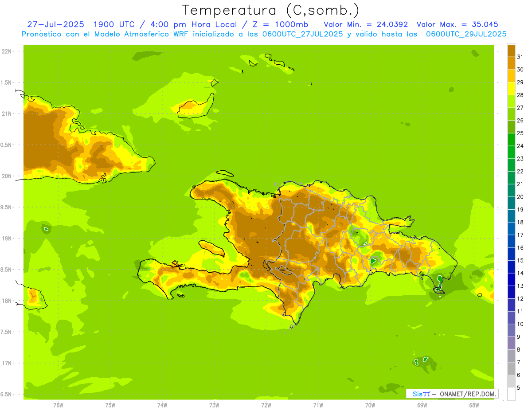Click the colorbar value label '27'
Screen dimensions: 532x411
520,108
